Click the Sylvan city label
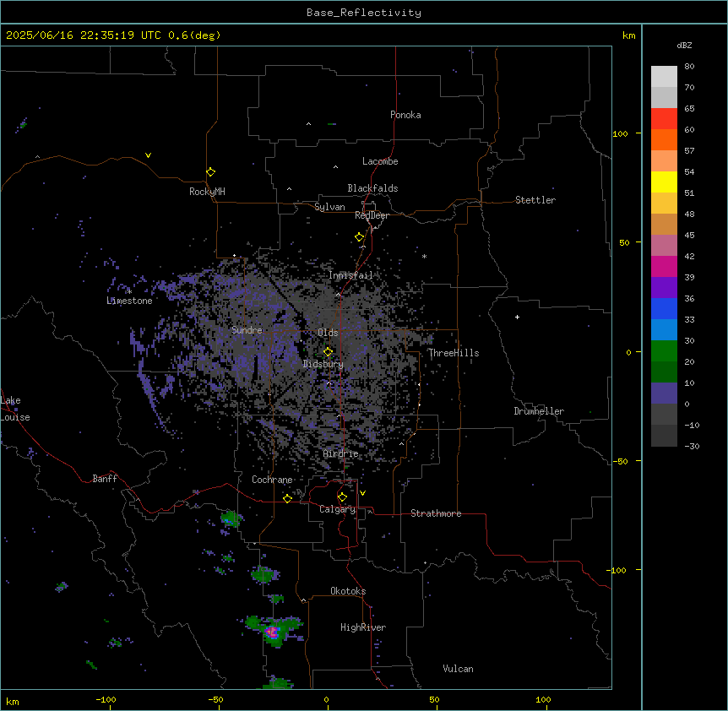Screen dimensions: 728x711 [x=329, y=207]
